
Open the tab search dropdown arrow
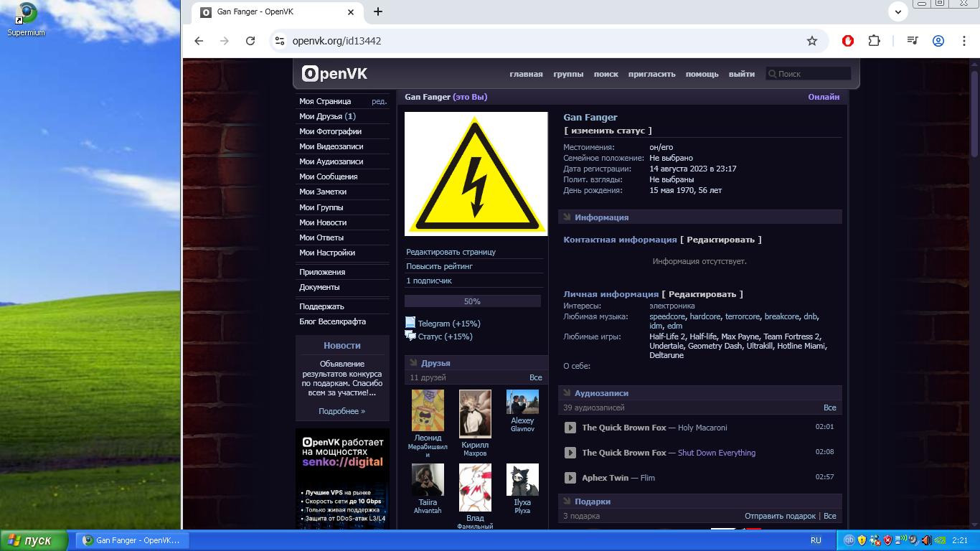pos(898,11)
